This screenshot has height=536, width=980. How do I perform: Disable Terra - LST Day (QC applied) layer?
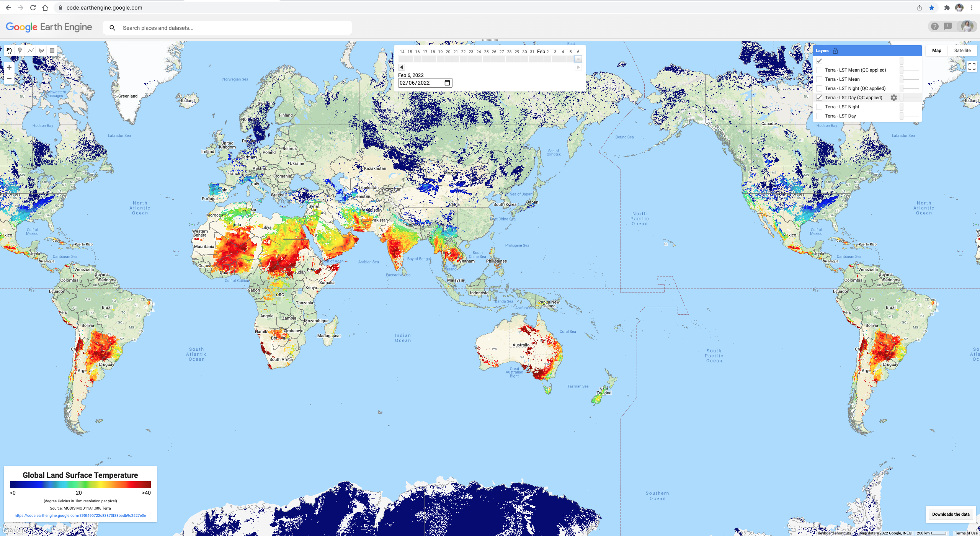point(819,98)
